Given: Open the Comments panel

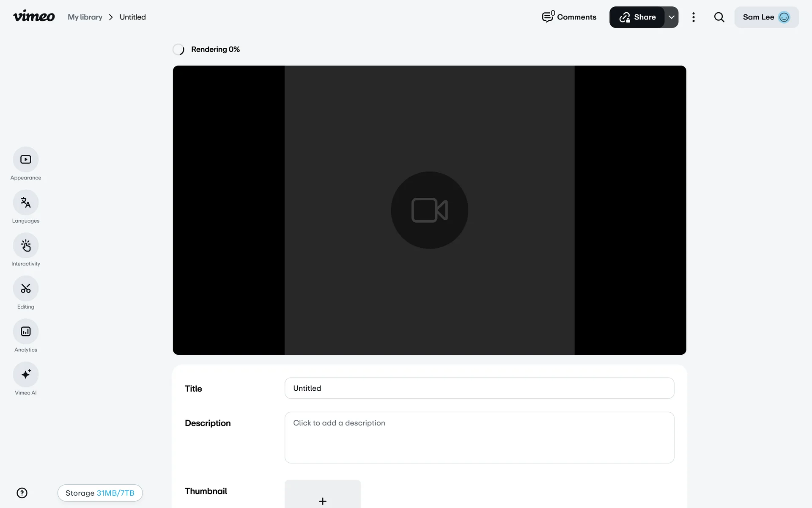Looking at the screenshot, I should [569, 17].
